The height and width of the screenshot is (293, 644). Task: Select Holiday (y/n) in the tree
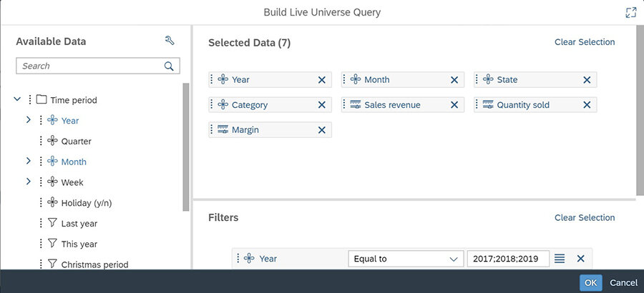click(x=87, y=203)
